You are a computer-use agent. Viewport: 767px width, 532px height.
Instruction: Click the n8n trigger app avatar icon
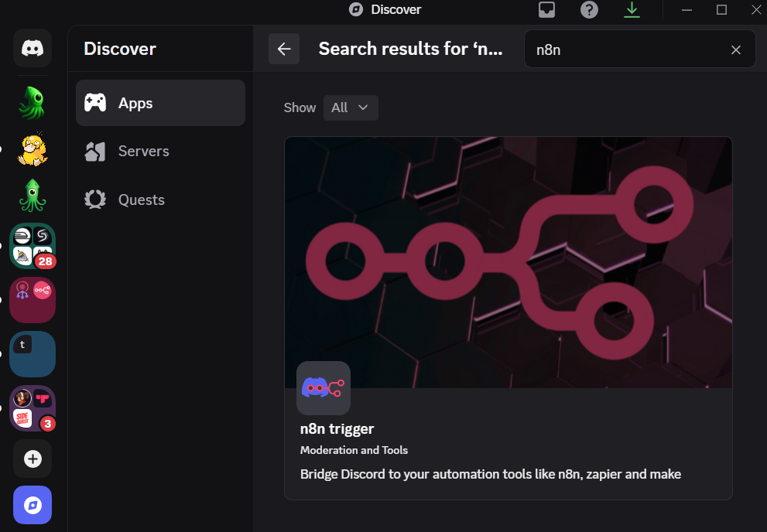point(324,388)
